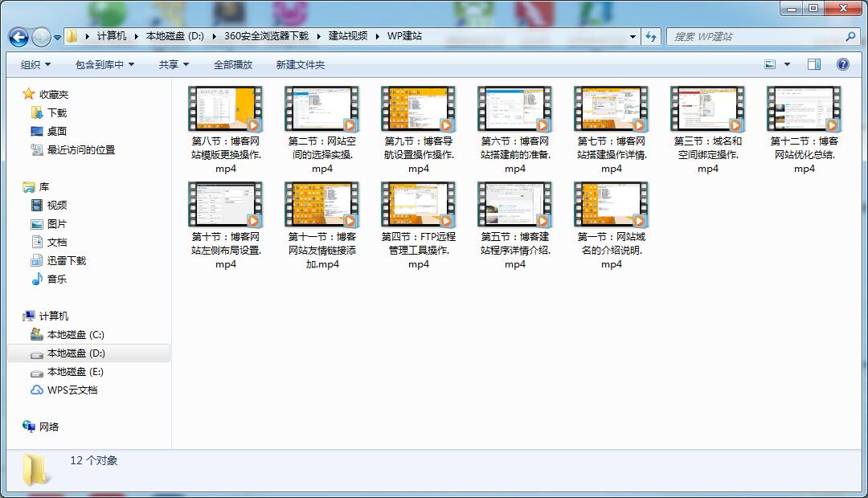Expand the 共享 dropdown menu

[x=174, y=65]
